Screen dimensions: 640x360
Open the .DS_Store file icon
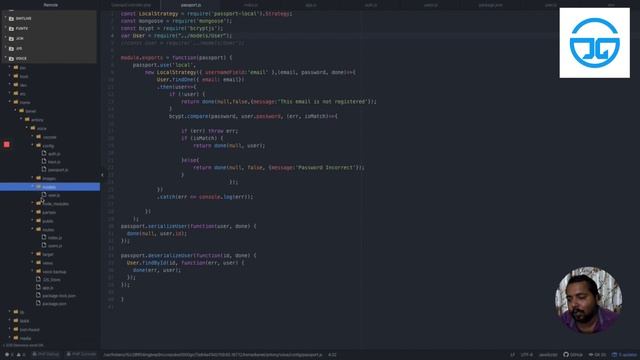coord(38,279)
